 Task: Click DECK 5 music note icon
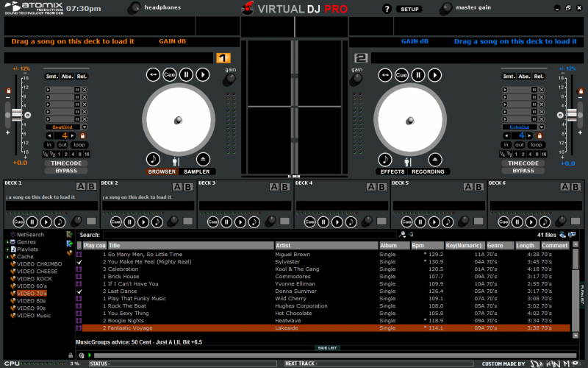tap(448, 222)
